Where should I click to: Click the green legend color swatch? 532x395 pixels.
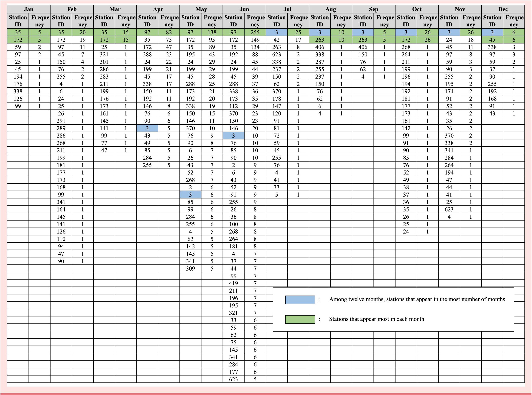300,319
